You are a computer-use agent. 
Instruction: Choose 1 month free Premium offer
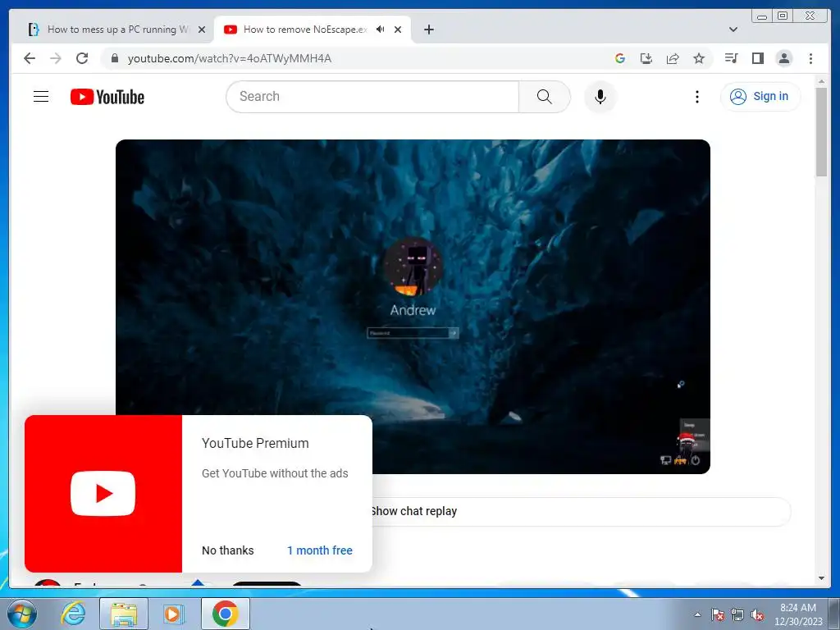(319, 550)
